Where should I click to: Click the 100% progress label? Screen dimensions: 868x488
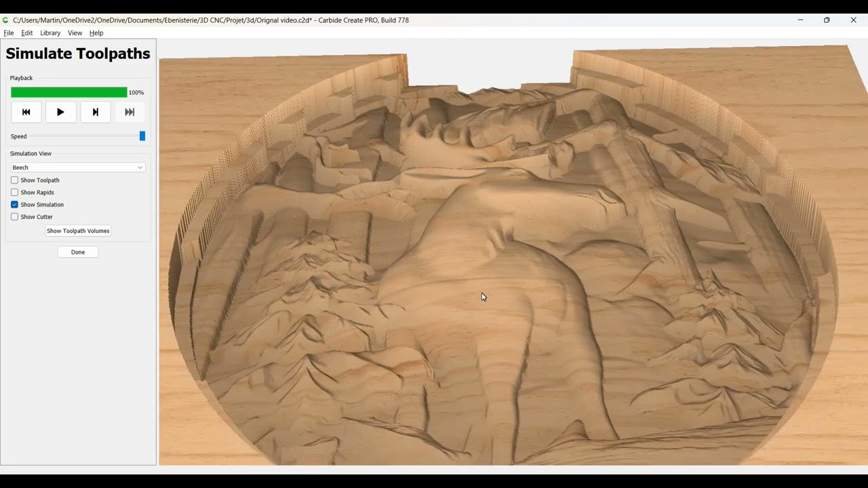136,93
